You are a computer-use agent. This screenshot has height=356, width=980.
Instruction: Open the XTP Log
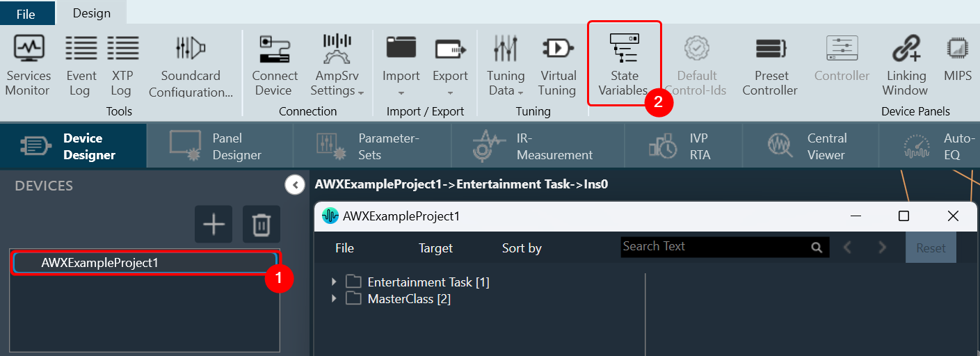click(122, 66)
